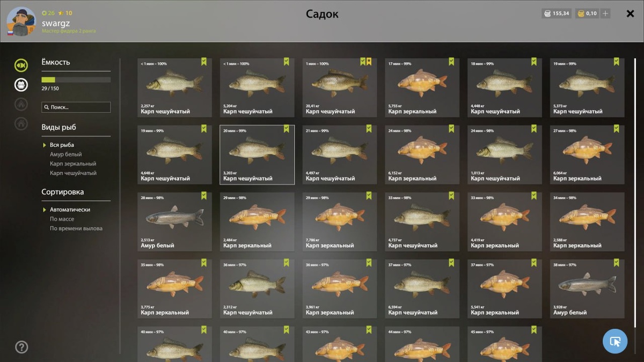This screenshot has height=362, width=644.
Task: Click the plus button to add gold
Action: [x=605, y=13]
